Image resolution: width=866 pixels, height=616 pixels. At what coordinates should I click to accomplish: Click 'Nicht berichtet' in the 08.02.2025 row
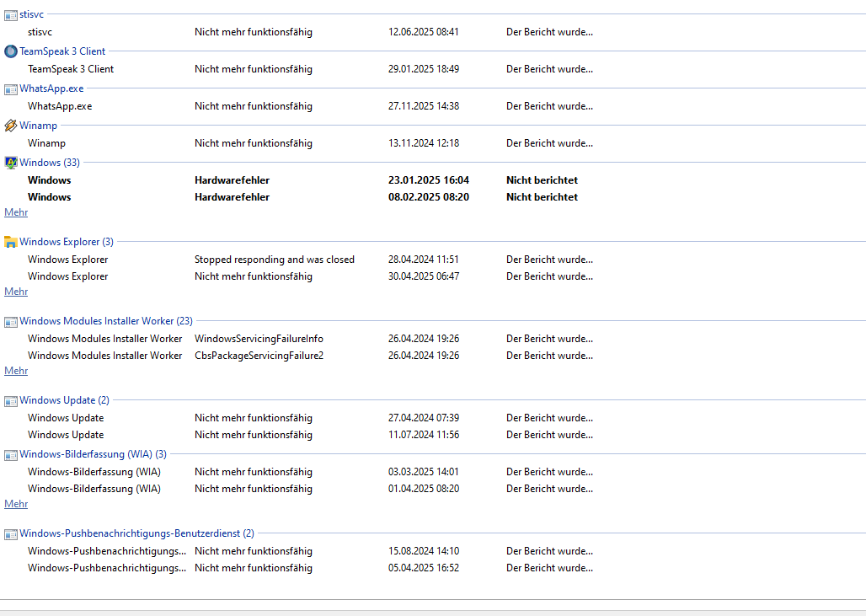[542, 197]
